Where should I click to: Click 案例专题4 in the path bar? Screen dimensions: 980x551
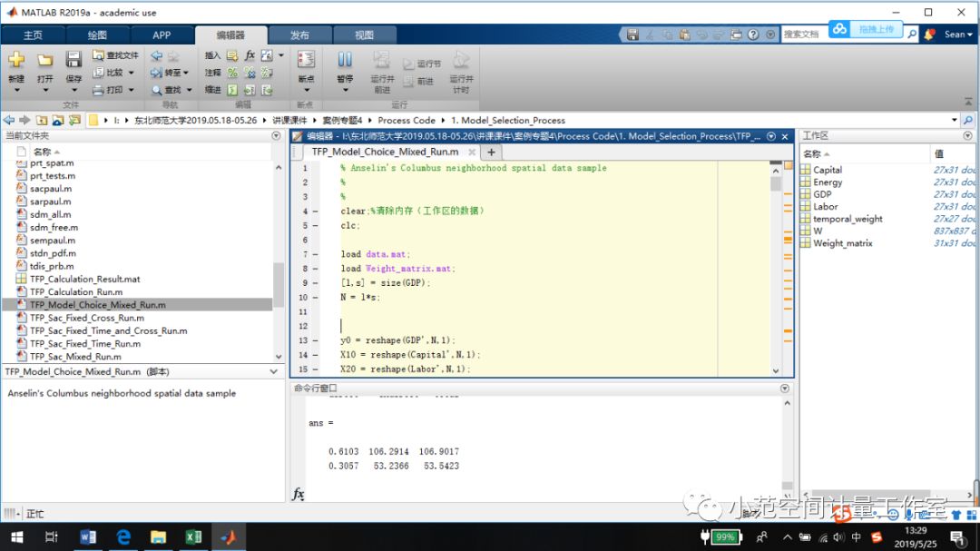click(342, 120)
